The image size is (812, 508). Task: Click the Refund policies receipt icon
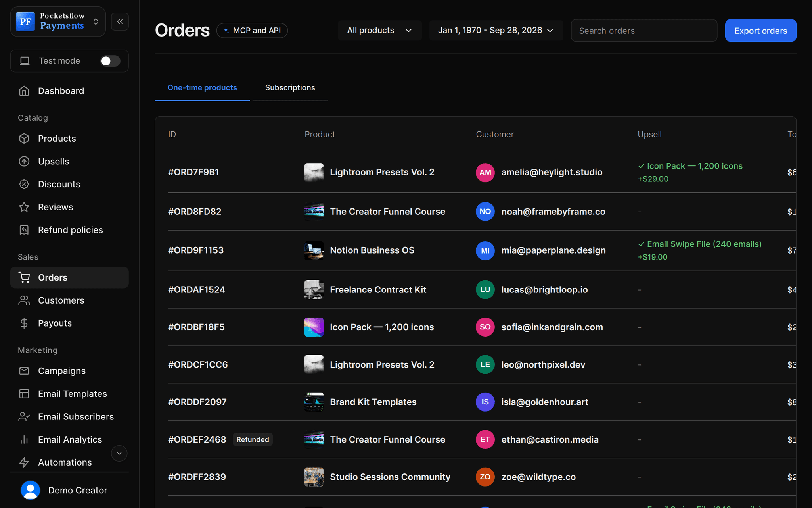(x=24, y=230)
